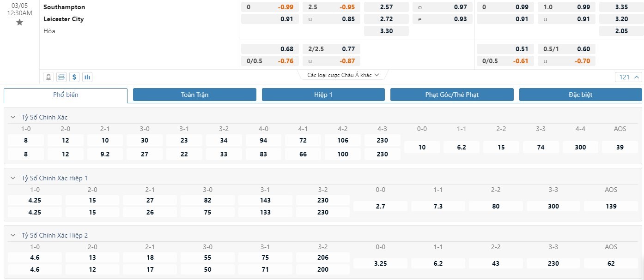This screenshot has height=280, width=644.
Task: Click the Southampton team name
Action: (x=64, y=7)
